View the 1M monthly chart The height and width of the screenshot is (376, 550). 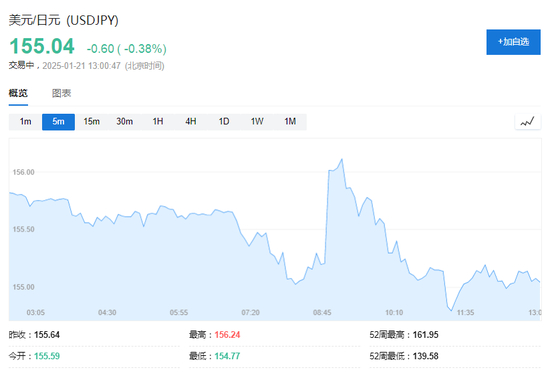pyautogui.click(x=290, y=122)
